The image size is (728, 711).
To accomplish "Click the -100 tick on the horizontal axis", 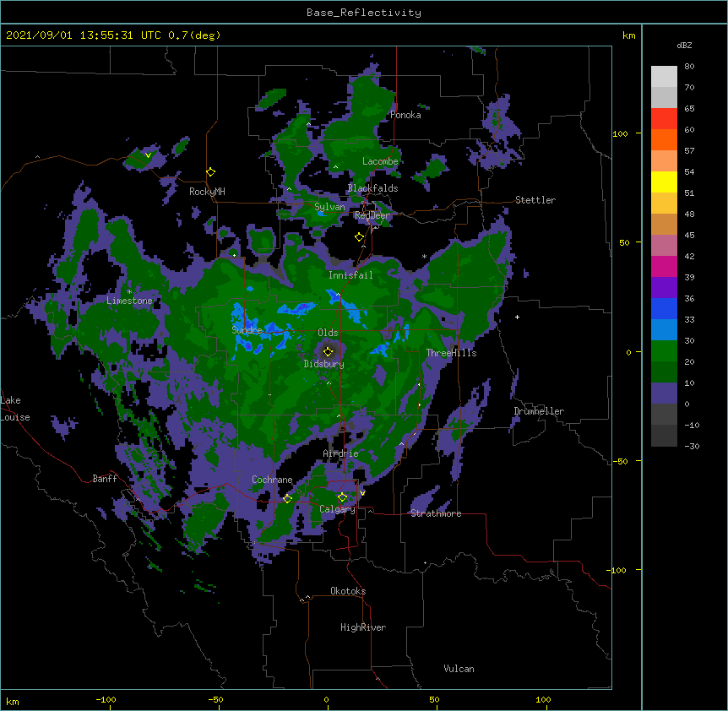I will (106, 700).
